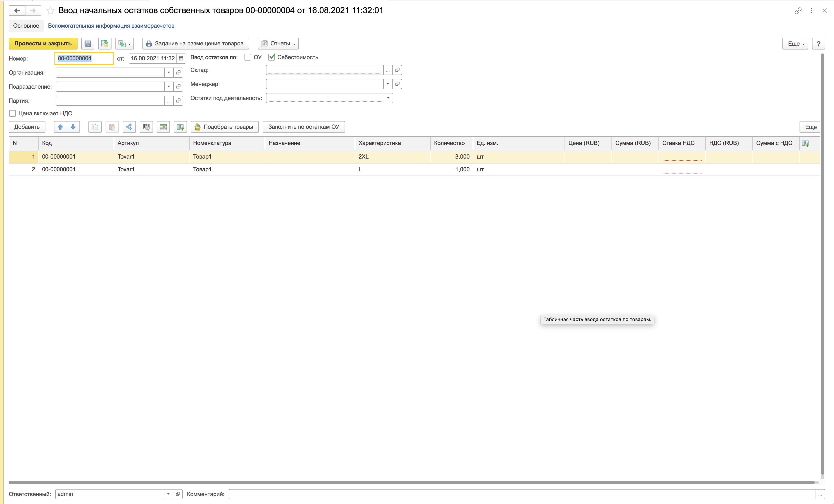
Task: Click the barcode scan icon
Action: click(x=146, y=127)
